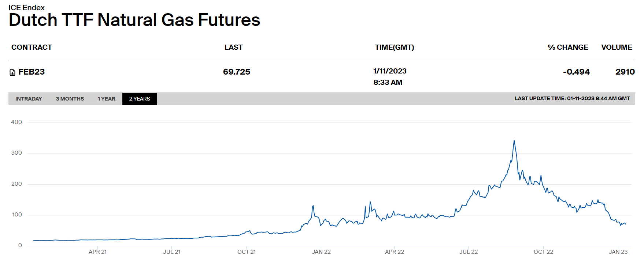
Task: Open the FEB23 contract link
Action: (x=32, y=72)
